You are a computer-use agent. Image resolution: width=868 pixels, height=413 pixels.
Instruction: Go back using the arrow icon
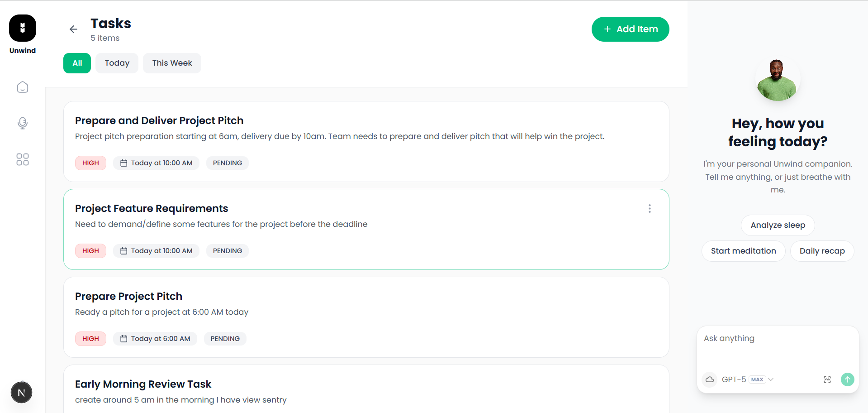click(73, 29)
